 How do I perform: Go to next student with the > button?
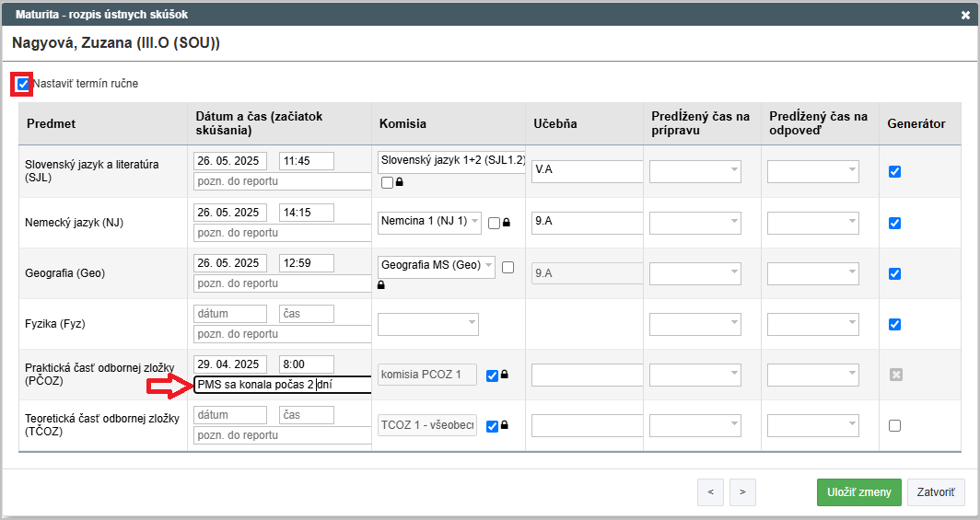[x=742, y=492]
